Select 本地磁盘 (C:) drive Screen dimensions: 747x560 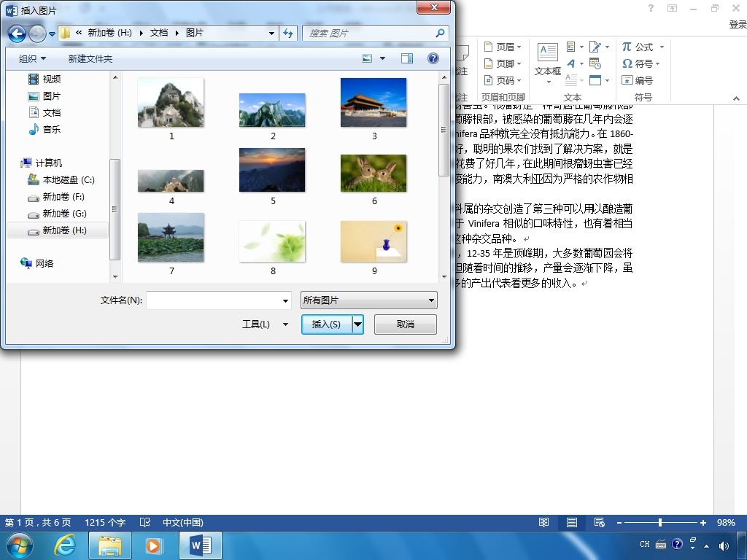click(x=61, y=180)
